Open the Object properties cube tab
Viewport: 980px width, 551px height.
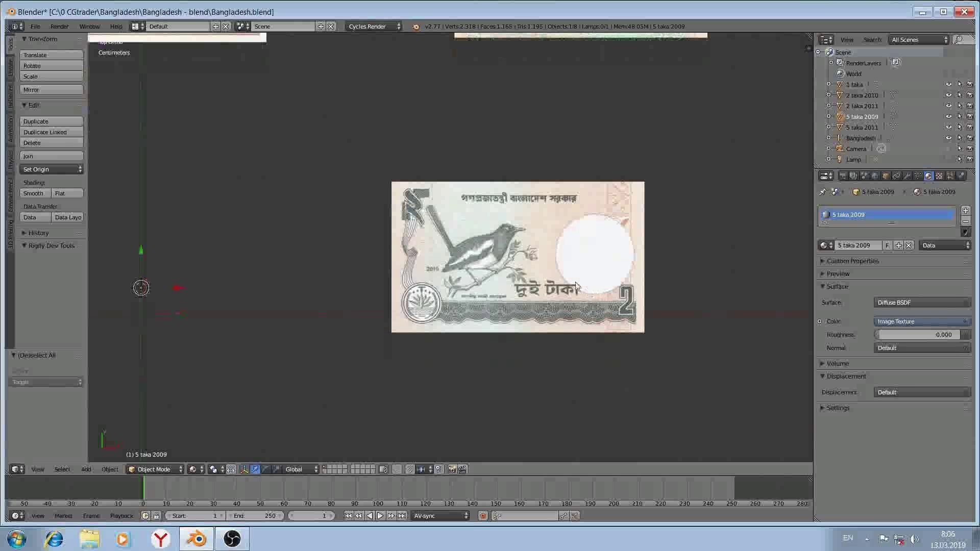tap(886, 176)
